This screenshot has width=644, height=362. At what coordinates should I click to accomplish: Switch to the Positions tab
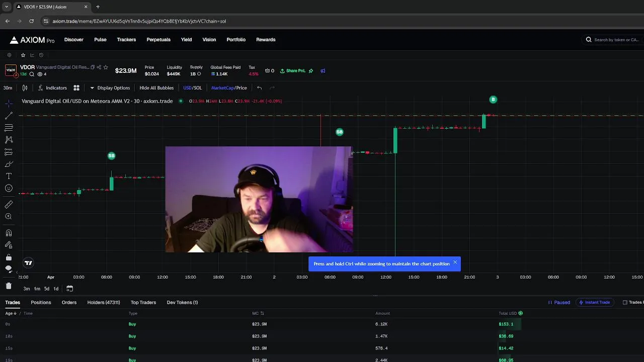pyautogui.click(x=41, y=302)
